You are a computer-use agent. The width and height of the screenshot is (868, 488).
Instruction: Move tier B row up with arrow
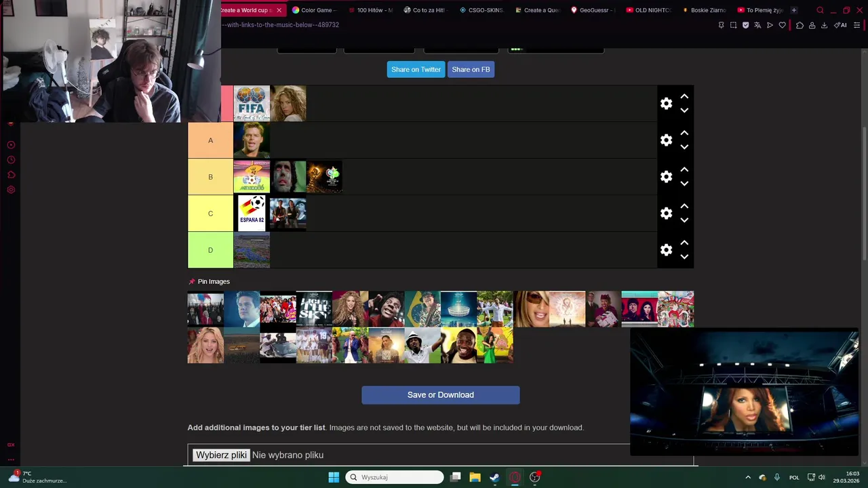coord(684,170)
